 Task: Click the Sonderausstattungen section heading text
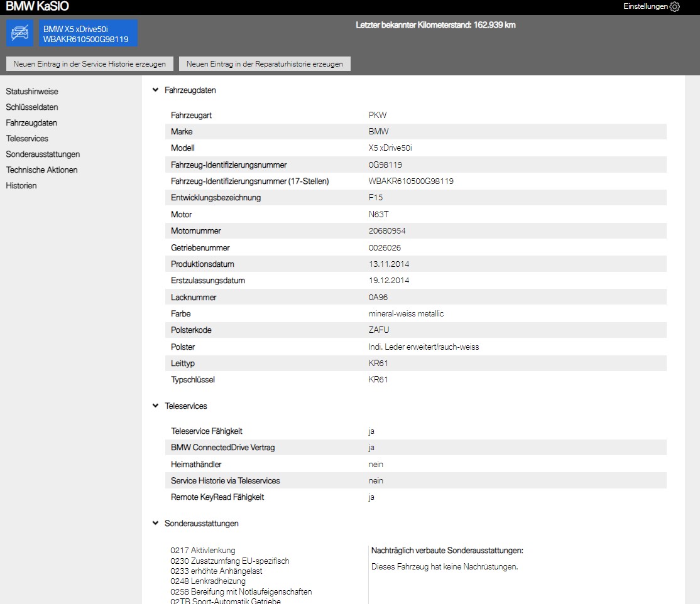click(x=201, y=523)
